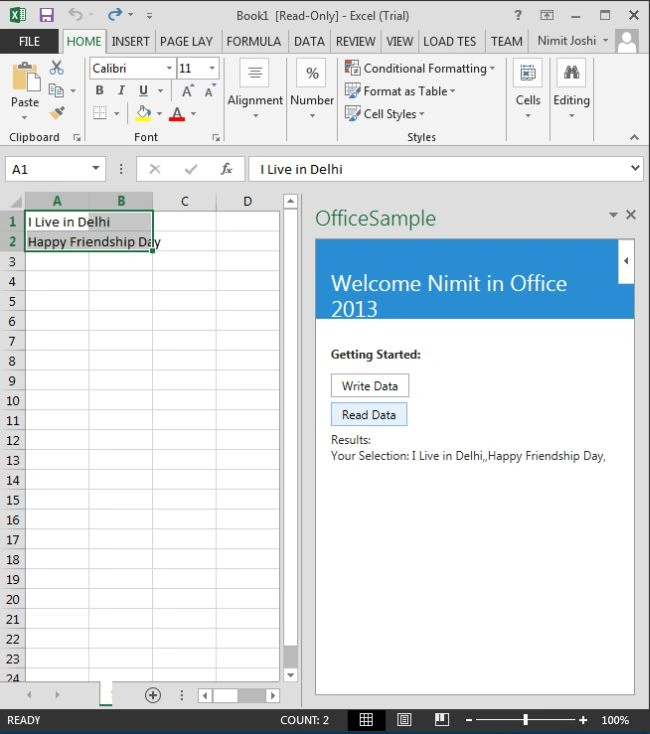
Task: Switch to Page Break Preview in status bar
Action: click(x=441, y=719)
